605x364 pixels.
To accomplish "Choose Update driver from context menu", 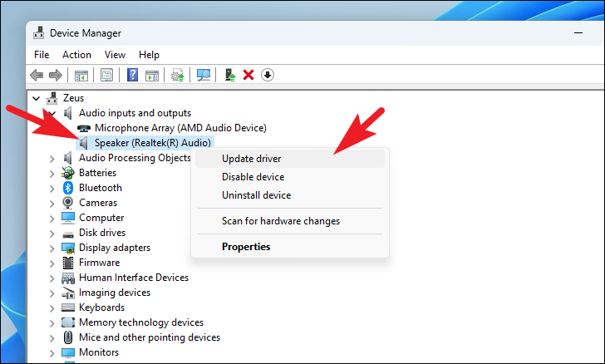I will (x=251, y=158).
